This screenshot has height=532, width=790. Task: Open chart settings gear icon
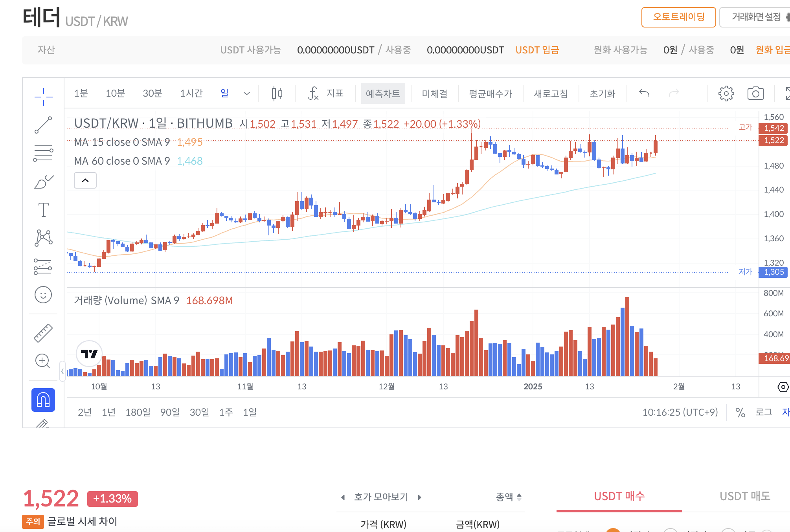[x=726, y=94]
